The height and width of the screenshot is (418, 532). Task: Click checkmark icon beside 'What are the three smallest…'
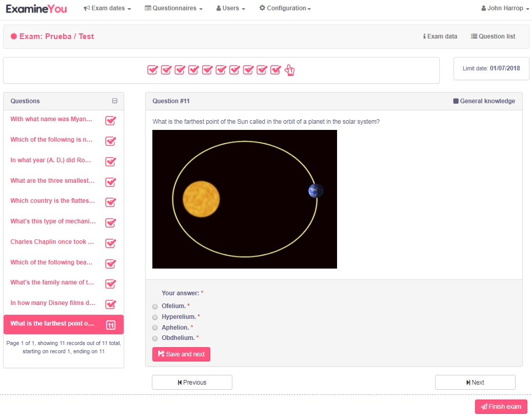pos(111,182)
